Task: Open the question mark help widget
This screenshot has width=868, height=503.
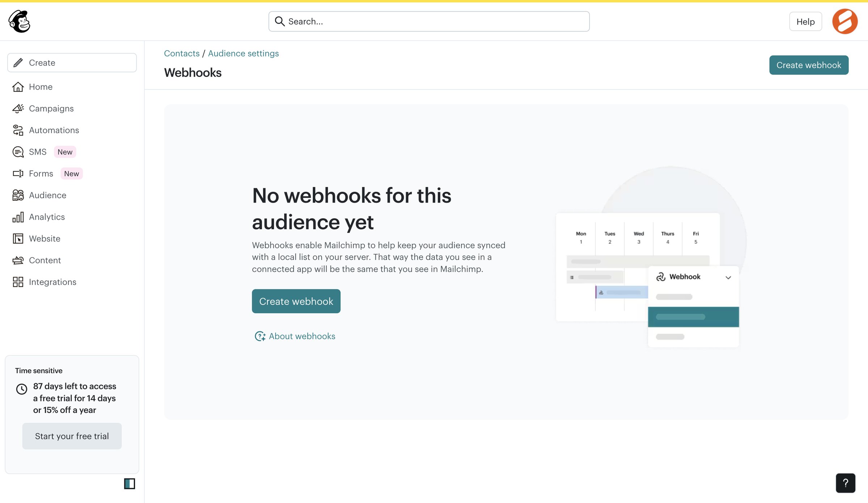Action: pos(846,483)
